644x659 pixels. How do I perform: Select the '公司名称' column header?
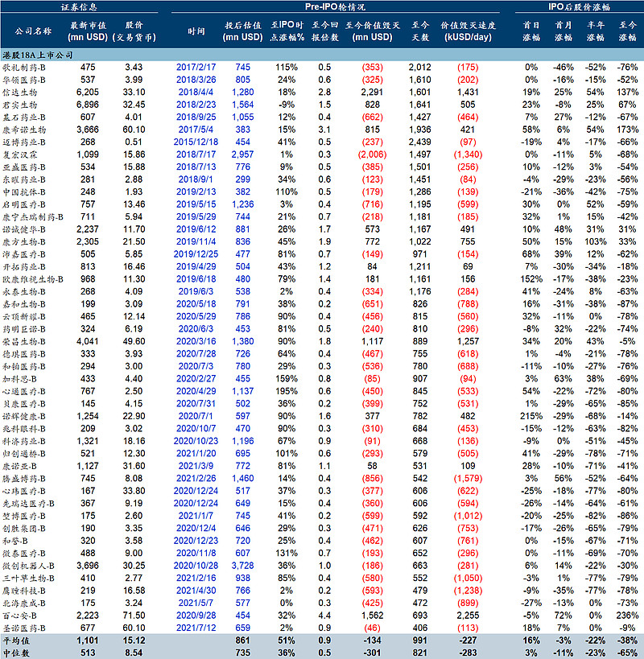coord(33,31)
